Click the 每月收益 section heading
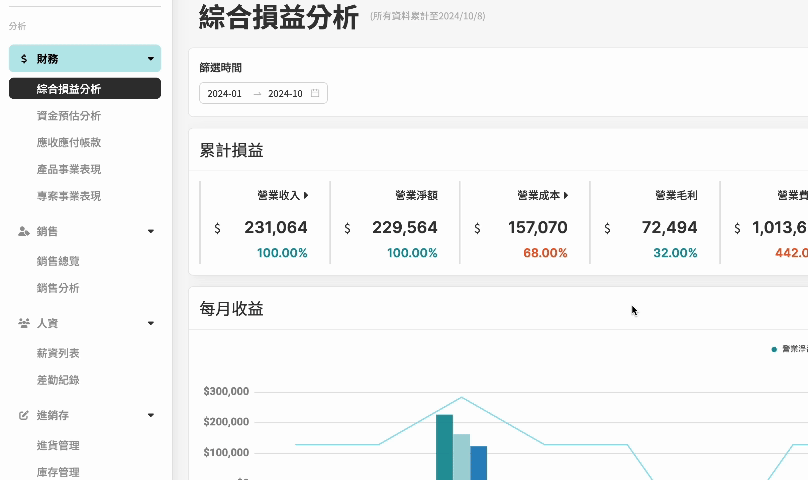The width and height of the screenshot is (808, 480). (231, 309)
